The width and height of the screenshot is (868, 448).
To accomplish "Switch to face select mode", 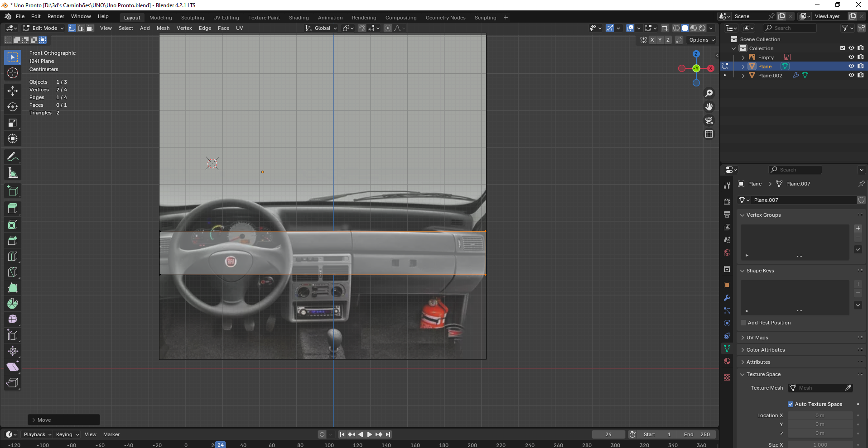I will tap(90, 28).
